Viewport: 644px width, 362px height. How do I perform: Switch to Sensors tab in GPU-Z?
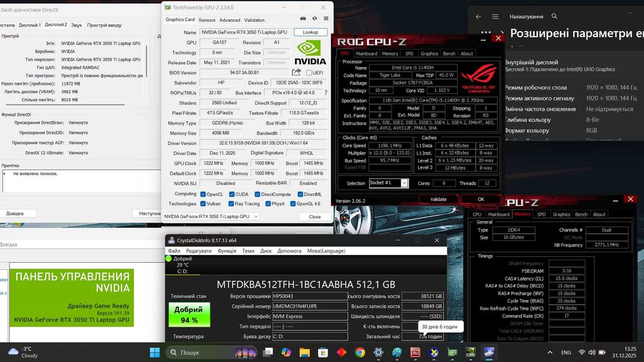tap(207, 20)
